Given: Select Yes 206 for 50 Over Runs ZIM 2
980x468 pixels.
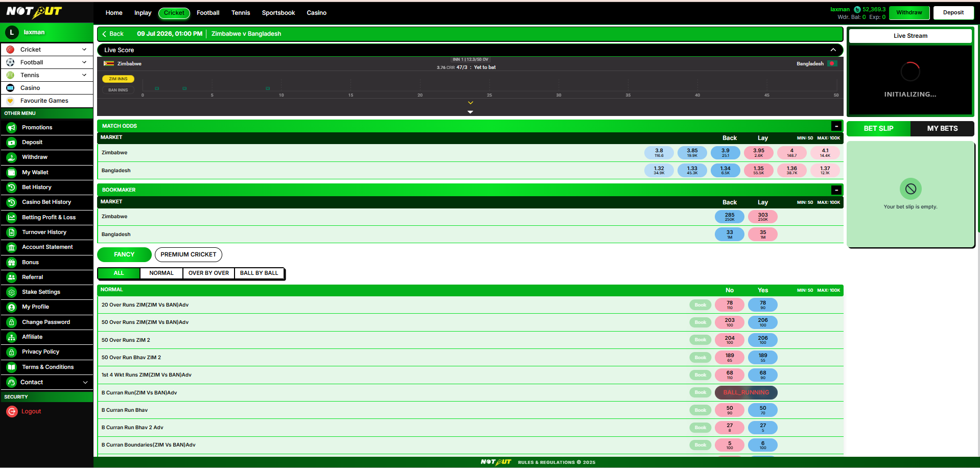Looking at the screenshot, I should point(763,340).
